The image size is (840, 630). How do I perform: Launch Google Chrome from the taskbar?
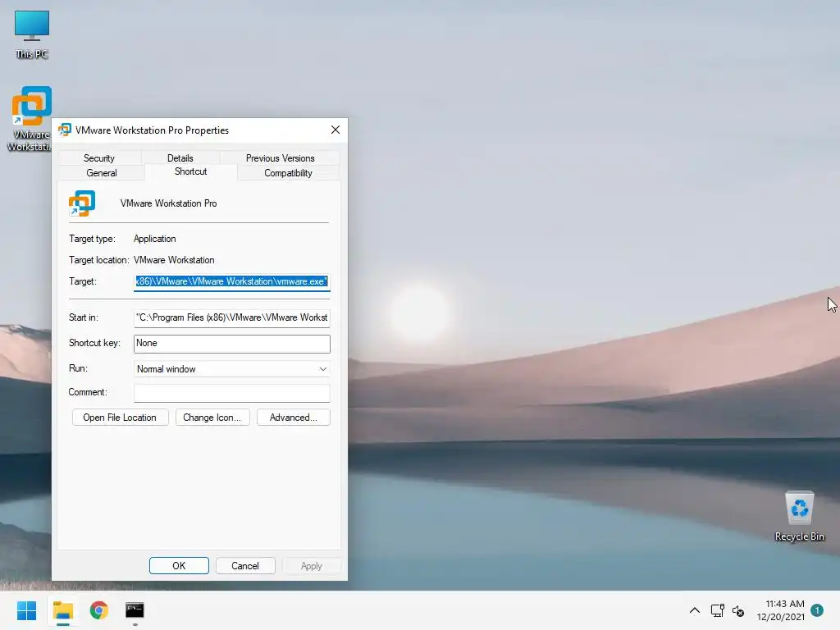tap(98, 610)
